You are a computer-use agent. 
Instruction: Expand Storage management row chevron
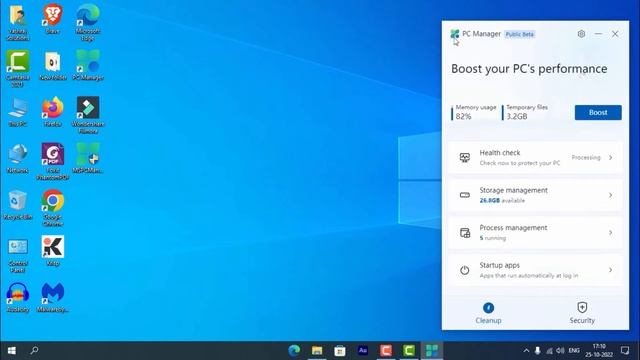tap(611, 195)
